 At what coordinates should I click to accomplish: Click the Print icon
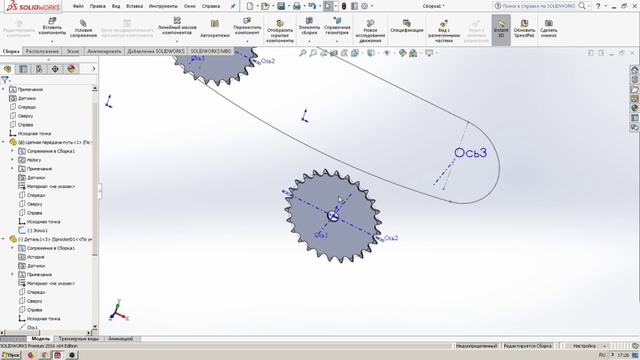pyautogui.click(x=297, y=6)
